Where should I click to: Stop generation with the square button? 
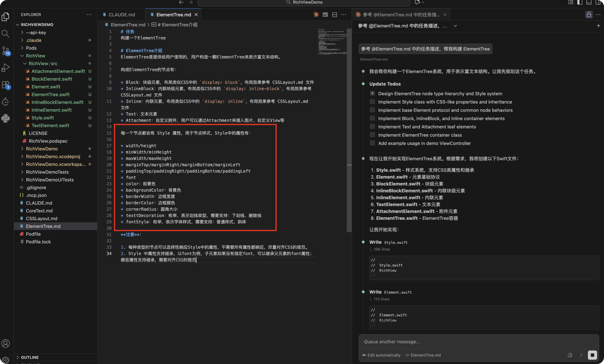(x=592, y=355)
